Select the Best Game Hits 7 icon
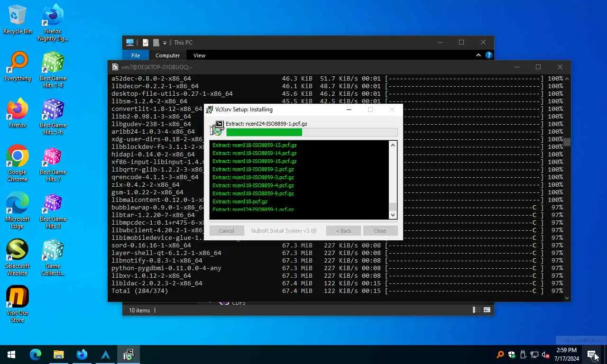This screenshot has height=364, width=607. coord(53,164)
